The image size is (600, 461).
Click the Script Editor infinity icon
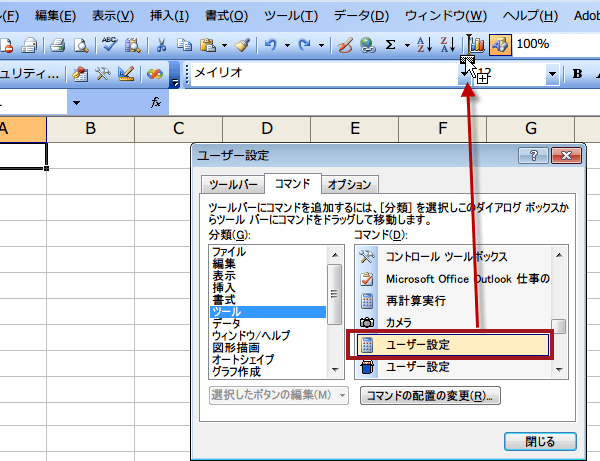[155, 74]
